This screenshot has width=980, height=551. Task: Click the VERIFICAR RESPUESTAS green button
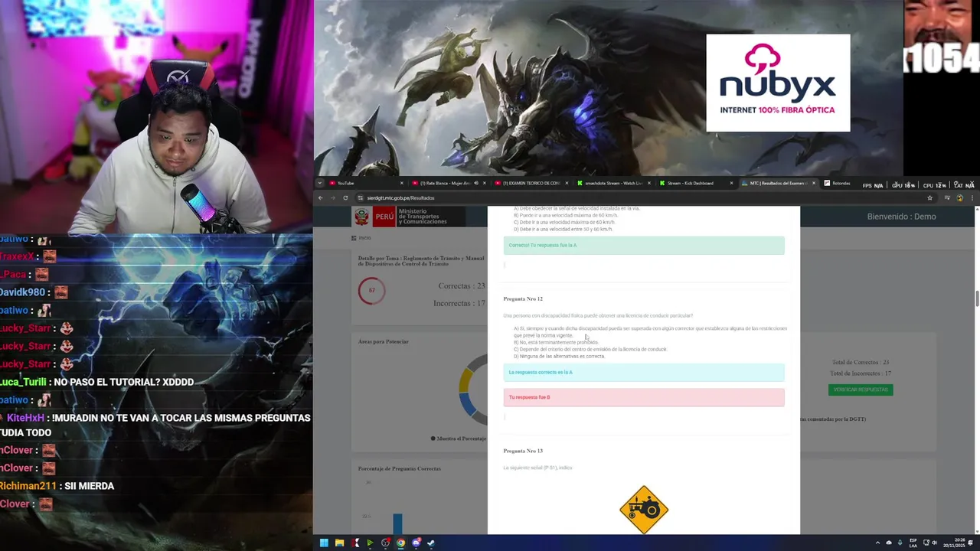861,390
